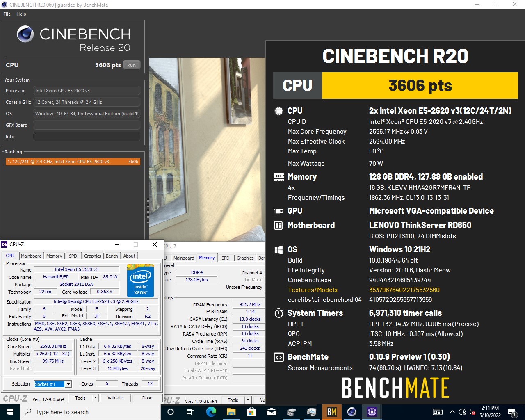Image resolution: width=525 pixels, height=420 pixels.
Task: Click the 3606 pts BenchMate score
Action: 420,86
